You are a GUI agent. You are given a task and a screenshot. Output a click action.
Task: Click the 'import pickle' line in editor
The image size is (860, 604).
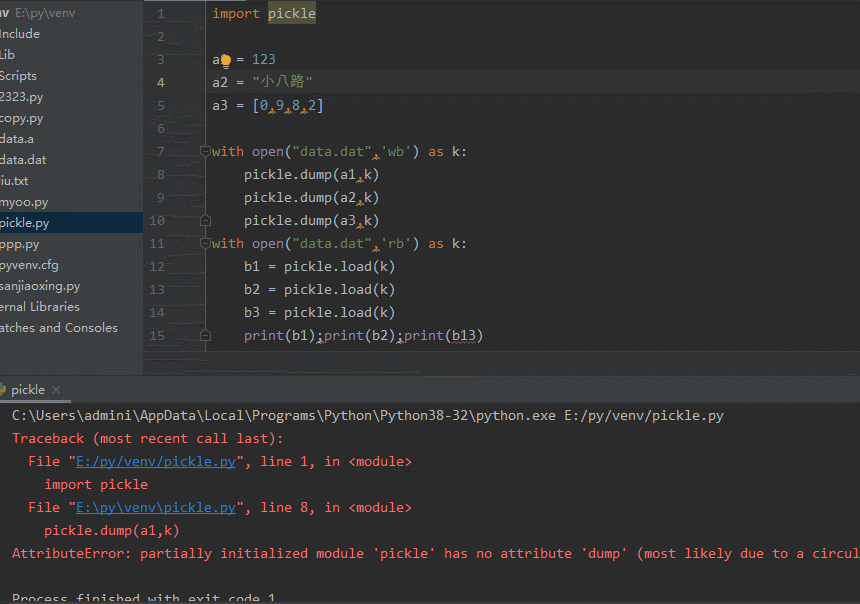pyautogui.click(x=264, y=13)
